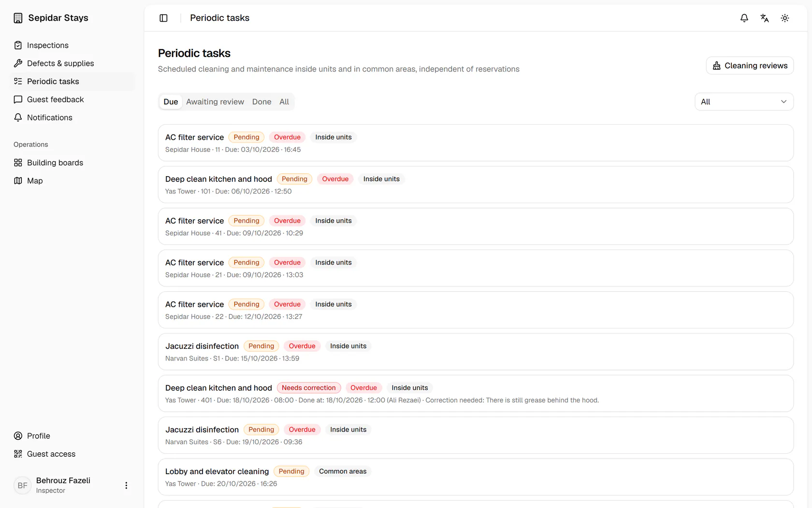This screenshot has width=812, height=508.
Task: Go to Inspections page
Action: [72, 45]
